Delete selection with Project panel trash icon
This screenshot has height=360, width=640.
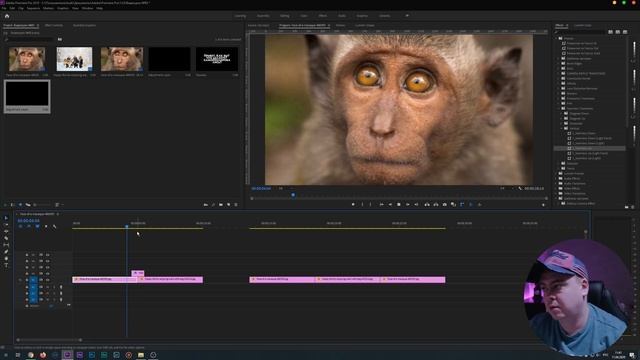click(236, 205)
